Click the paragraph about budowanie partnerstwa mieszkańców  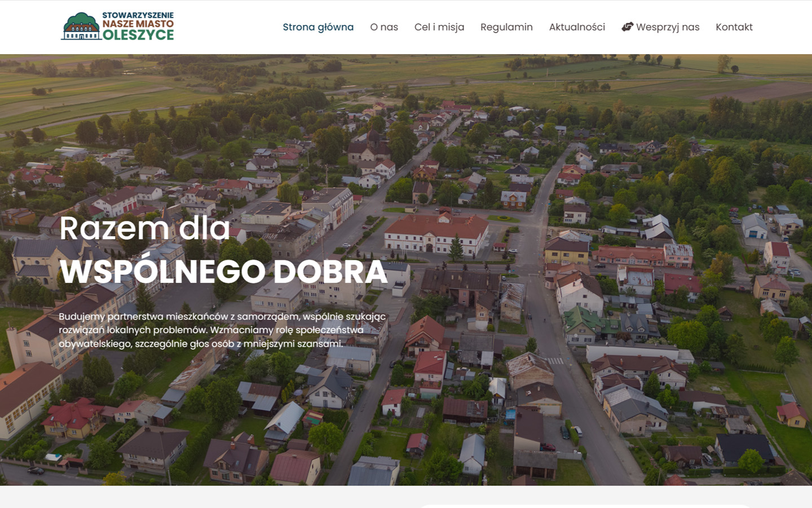(222, 330)
